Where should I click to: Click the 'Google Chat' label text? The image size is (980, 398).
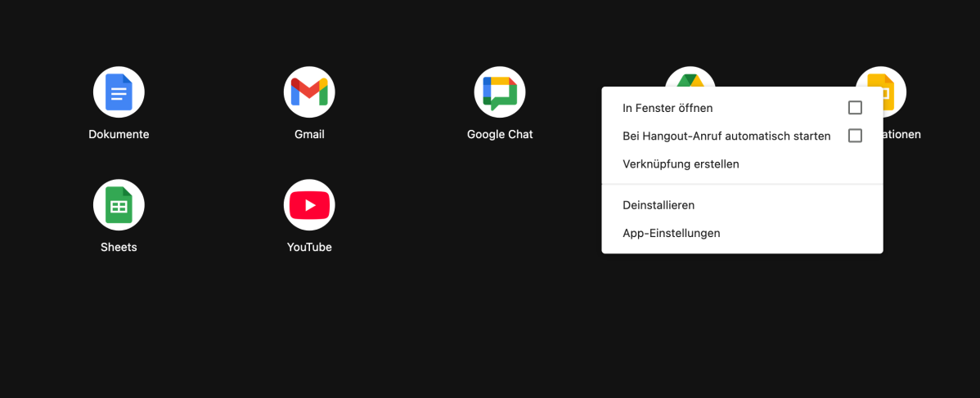tap(500, 134)
